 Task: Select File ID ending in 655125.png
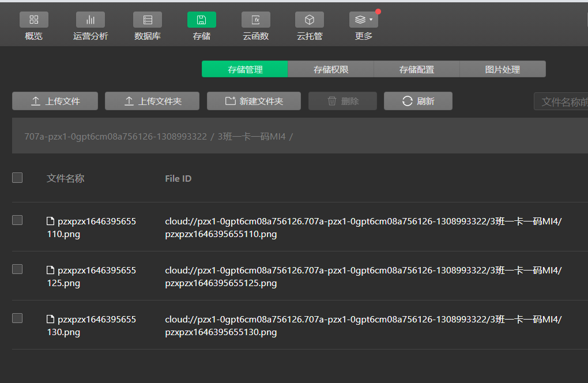tap(363, 277)
